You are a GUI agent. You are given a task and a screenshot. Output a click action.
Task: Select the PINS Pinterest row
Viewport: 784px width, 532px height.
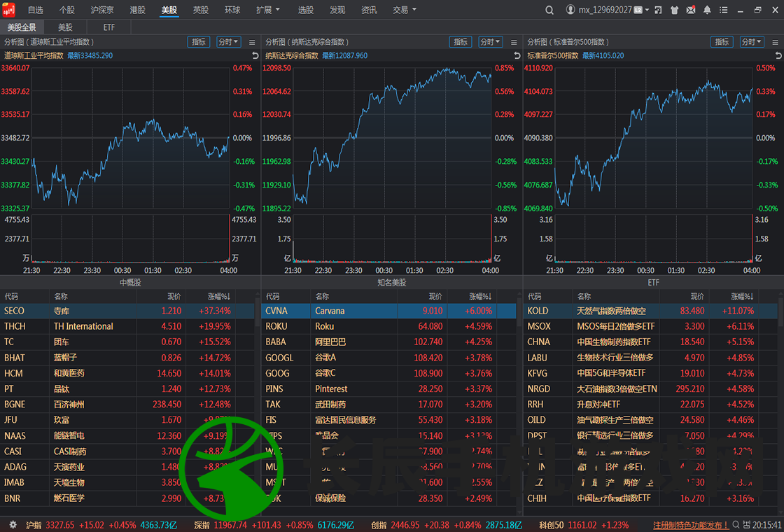[x=389, y=388]
